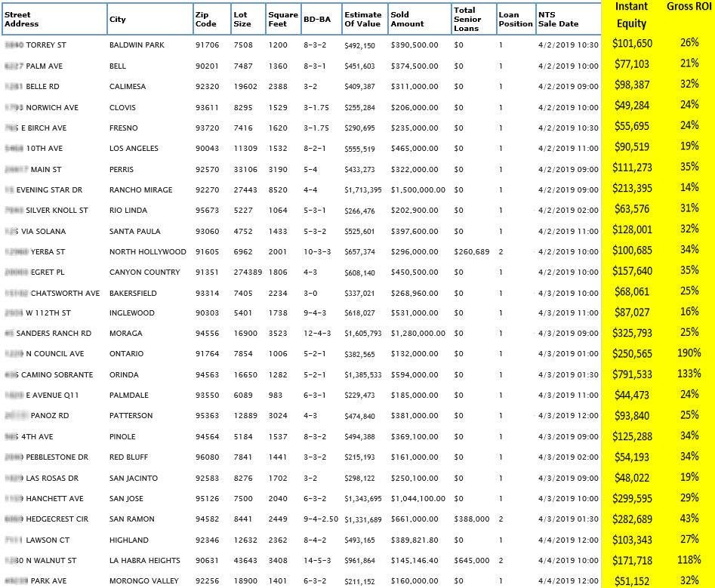Viewport: 715px width, 588px height.
Task: Select the Sold Amount column header
Action: tap(420, 19)
